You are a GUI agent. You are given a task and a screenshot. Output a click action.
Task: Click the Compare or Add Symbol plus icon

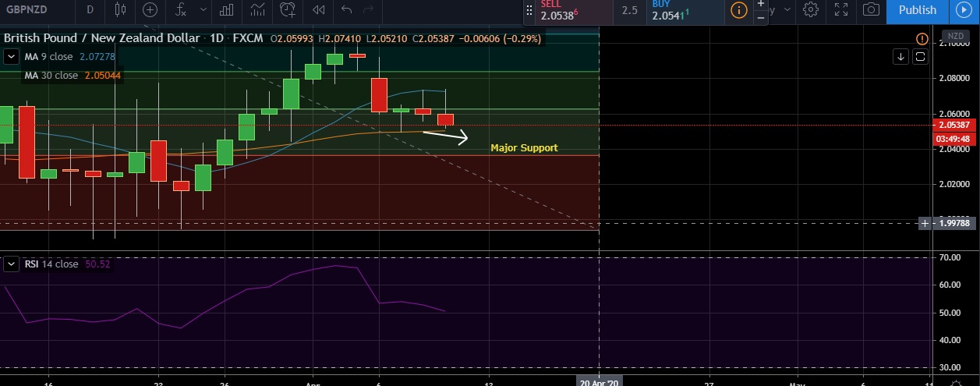(x=150, y=10)
